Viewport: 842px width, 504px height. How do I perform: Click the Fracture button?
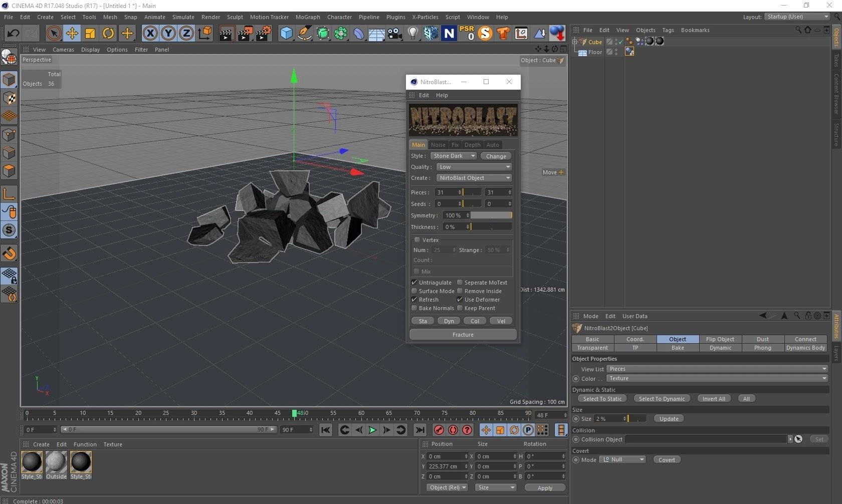pos(463,335)
